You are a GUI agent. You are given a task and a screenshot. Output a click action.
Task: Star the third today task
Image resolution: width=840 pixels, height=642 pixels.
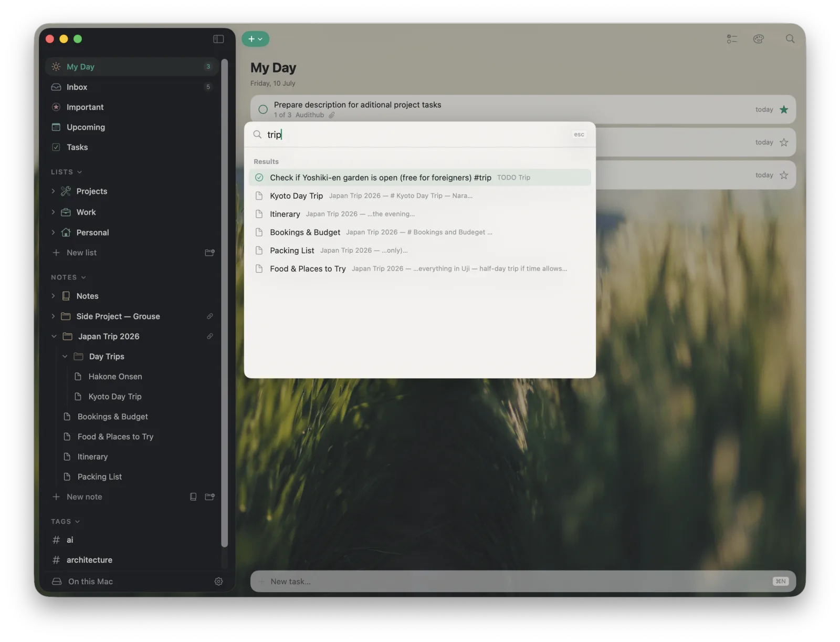784,175
